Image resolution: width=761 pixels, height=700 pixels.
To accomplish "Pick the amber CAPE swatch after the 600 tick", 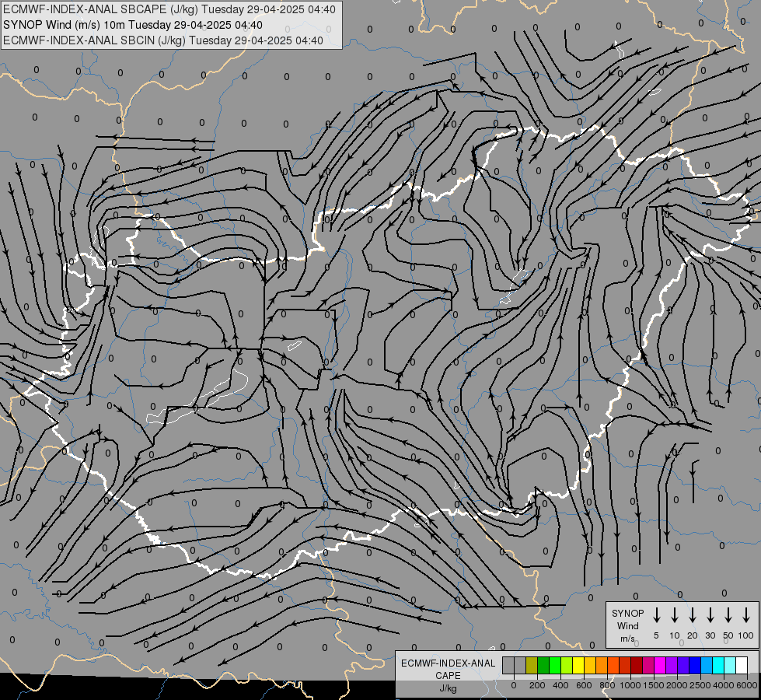I will coord(590,666).
